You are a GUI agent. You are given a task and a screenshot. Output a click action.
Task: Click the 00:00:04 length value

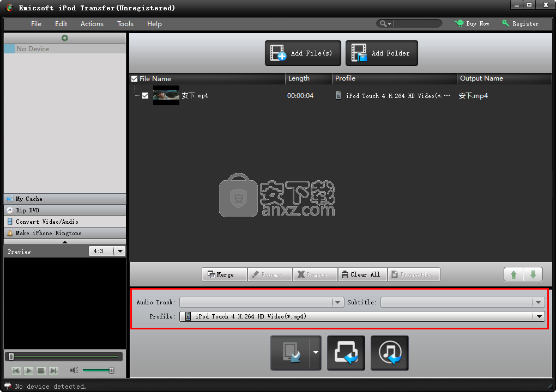[300, 96]
